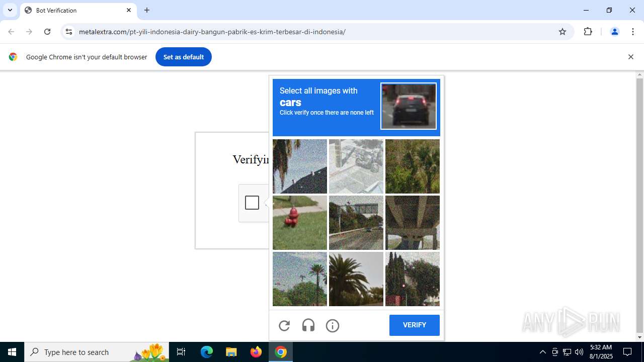Screen dimensions: 644x362
Task: Open the volume speaker tray icon
Action: (x=579, y=352)
